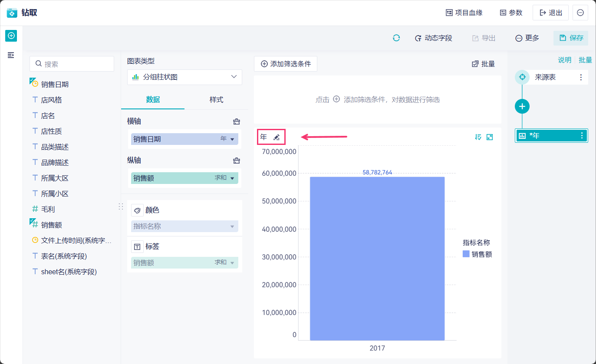Click the 批量 filter button
596x364 pixels.
[483, 64]
